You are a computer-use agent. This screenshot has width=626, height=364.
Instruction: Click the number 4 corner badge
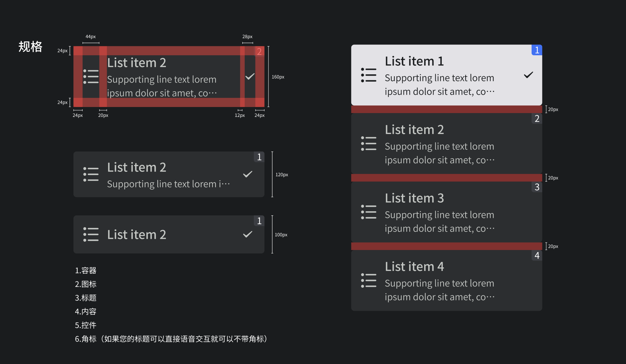(537, 255)
